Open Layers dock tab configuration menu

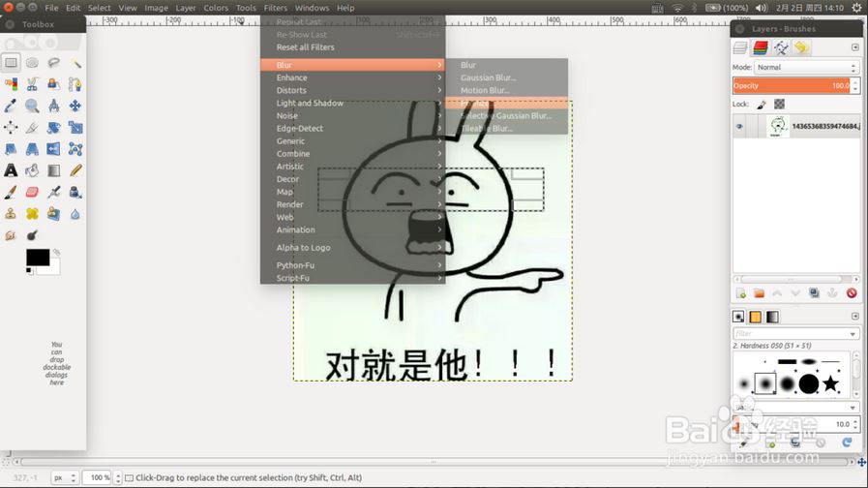coord(854,47)
